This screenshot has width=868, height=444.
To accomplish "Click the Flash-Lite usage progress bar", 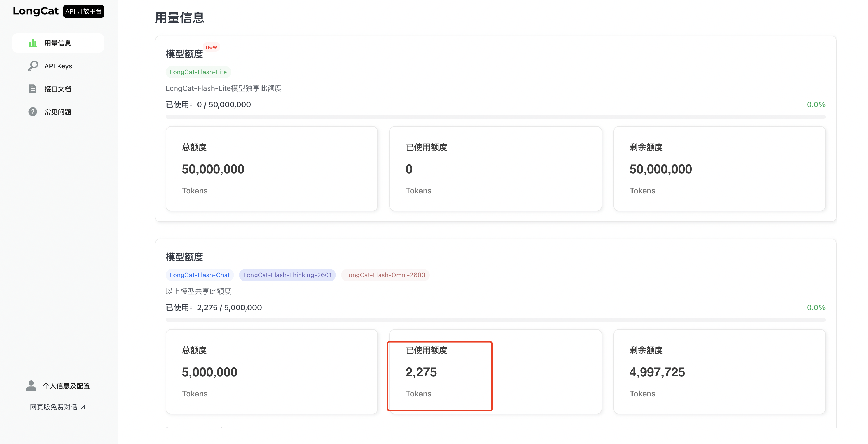I will [x=495, y=117].
